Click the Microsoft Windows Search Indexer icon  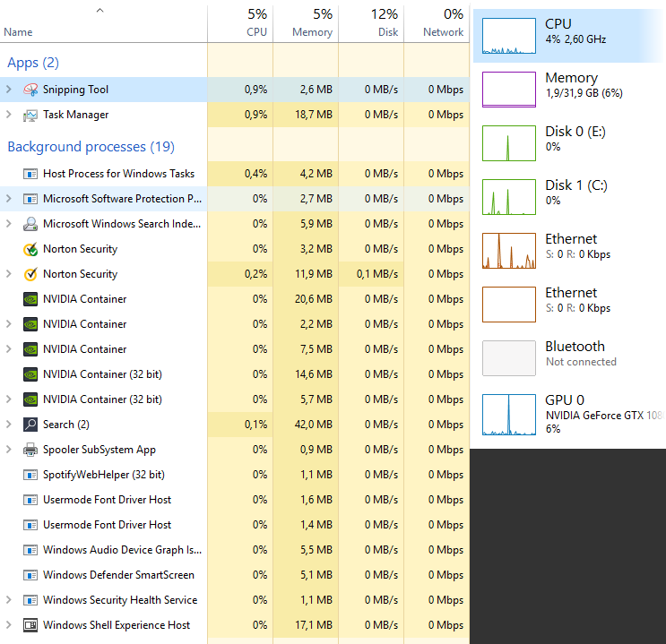pos(30,224)
